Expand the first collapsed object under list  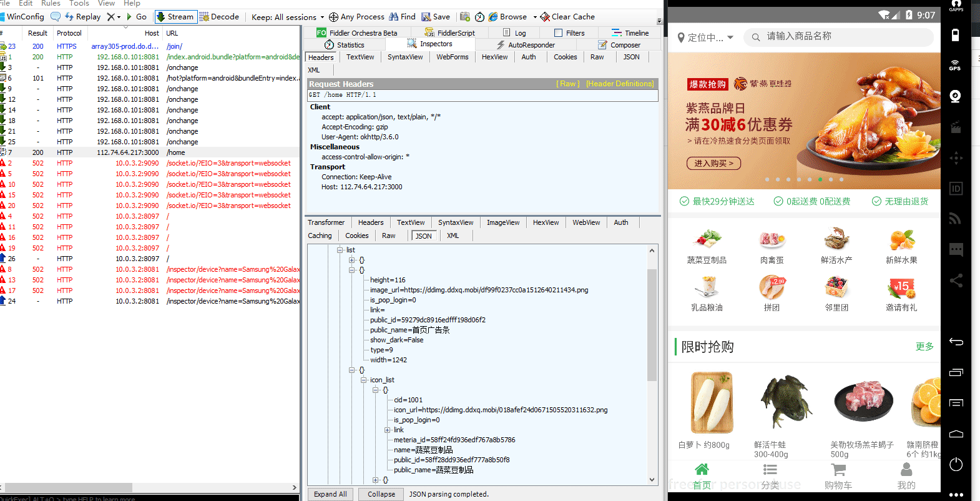pyautogui.click(x=352, y=260)
